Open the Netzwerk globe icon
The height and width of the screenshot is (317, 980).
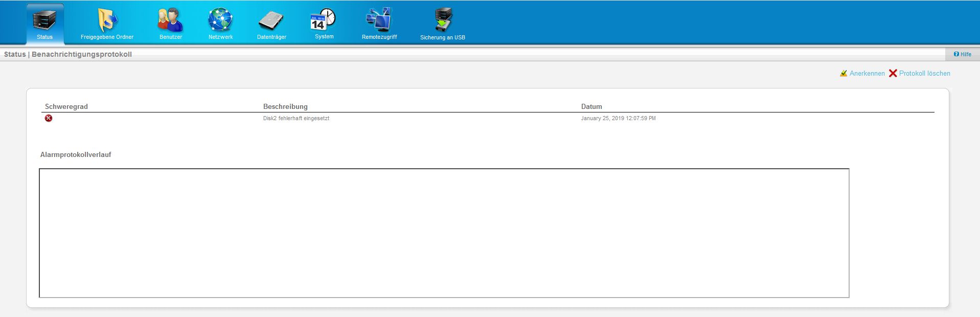(x=220, y=20)
